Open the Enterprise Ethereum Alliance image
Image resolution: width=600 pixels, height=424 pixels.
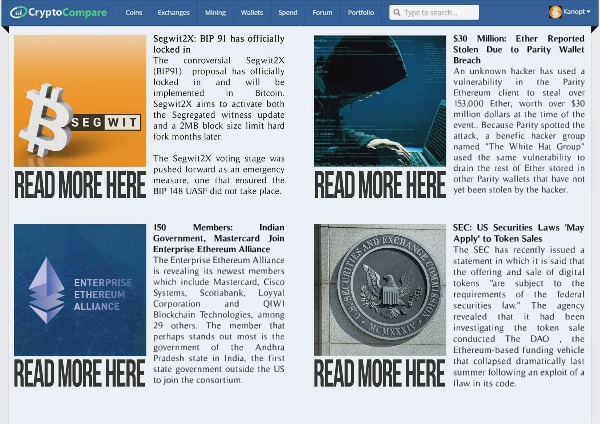(x=80, y=290)
